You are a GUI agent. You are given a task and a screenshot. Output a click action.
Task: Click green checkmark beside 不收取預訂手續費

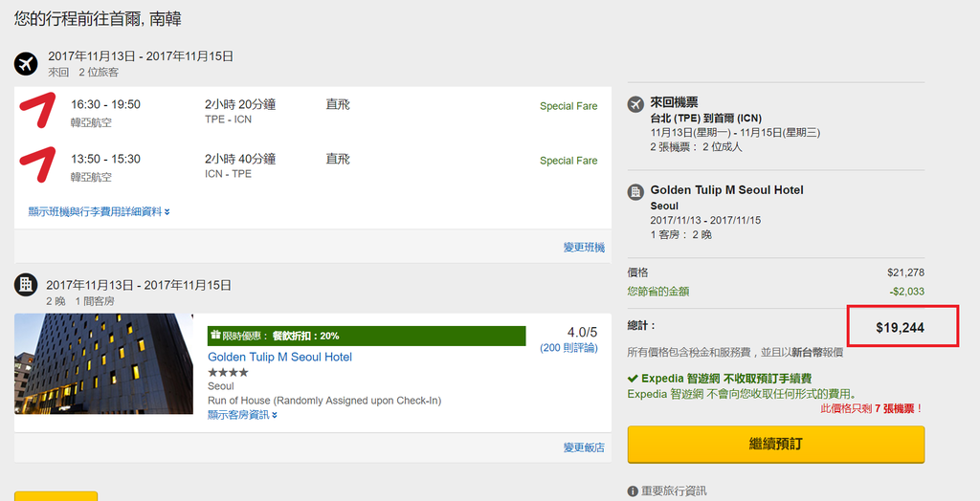coord(633,379)
